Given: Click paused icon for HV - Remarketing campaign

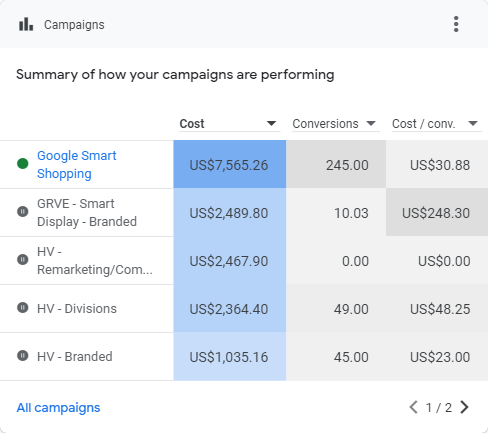Looking at the screenshot, I should (x=23, y=259).
